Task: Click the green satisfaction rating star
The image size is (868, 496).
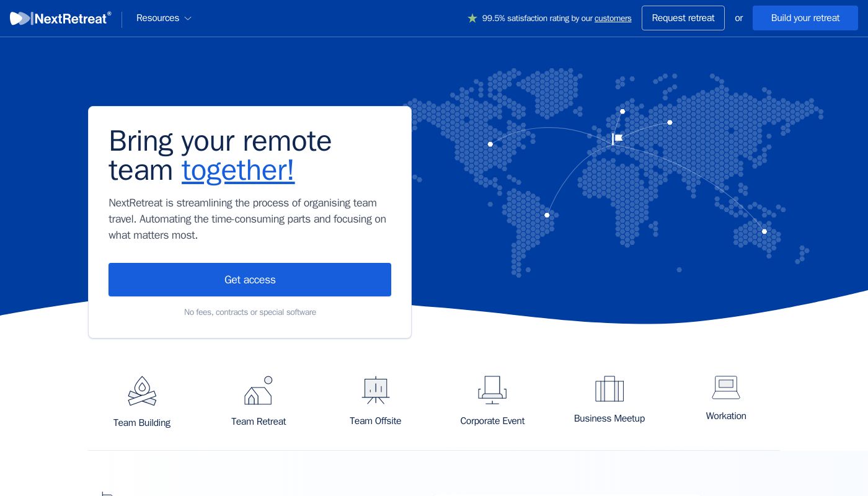Action: 472,19
